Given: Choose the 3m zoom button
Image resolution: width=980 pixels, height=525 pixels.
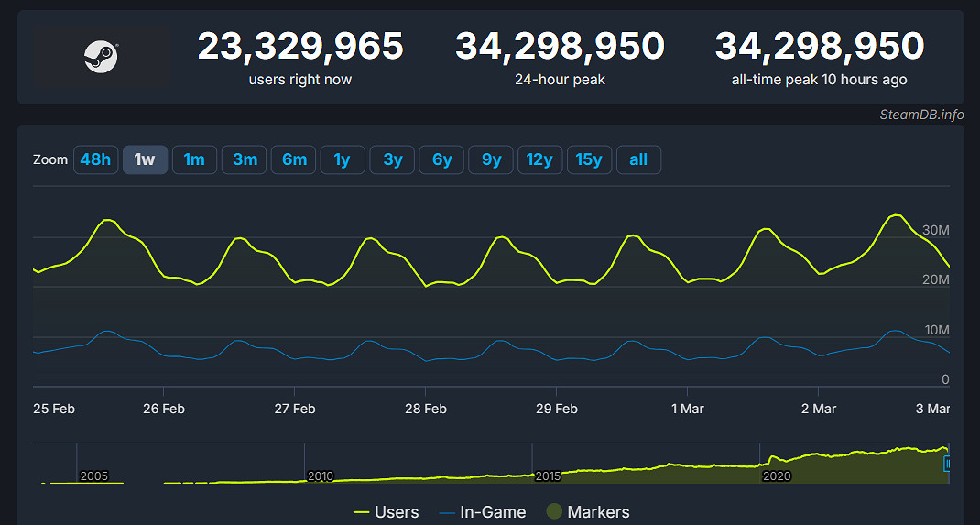Looking at the screenshot, I should (x=245, y=159).
